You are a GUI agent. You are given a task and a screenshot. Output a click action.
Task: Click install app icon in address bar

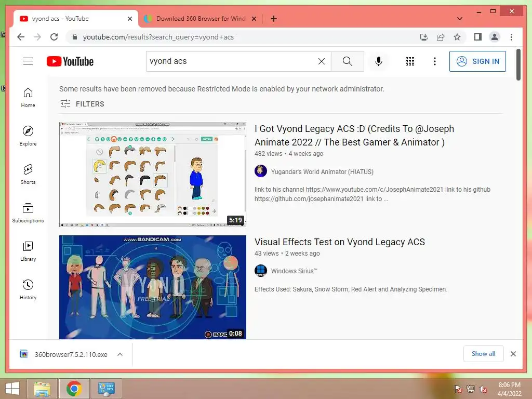(x=424, y=37)
